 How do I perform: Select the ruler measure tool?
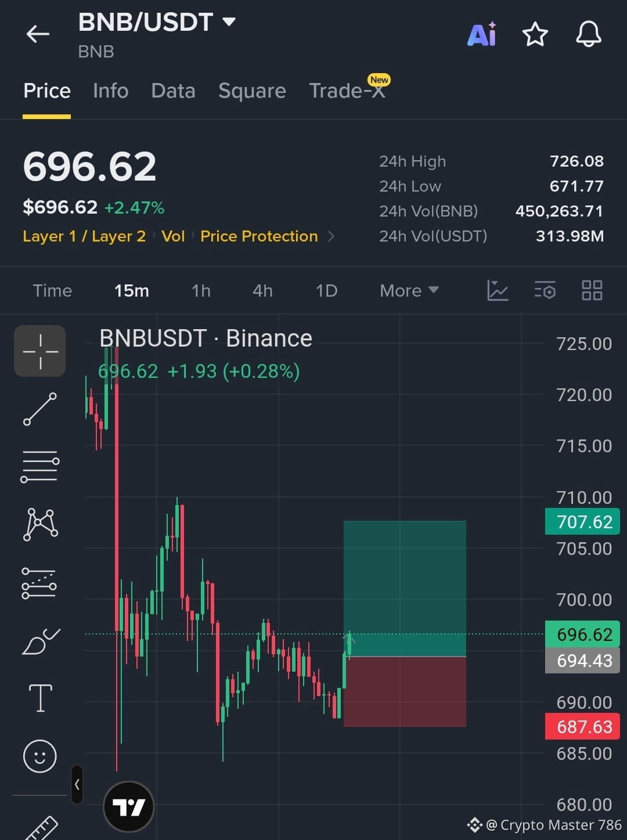tap(42, 828)
